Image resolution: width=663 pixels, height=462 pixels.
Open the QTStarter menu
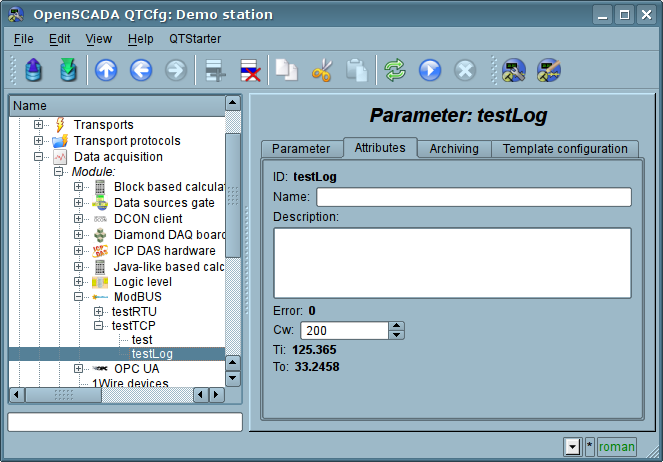coord(195,38)
